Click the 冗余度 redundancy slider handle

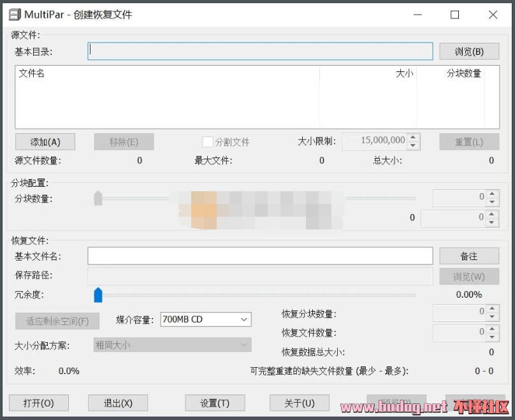pos(98,294)
